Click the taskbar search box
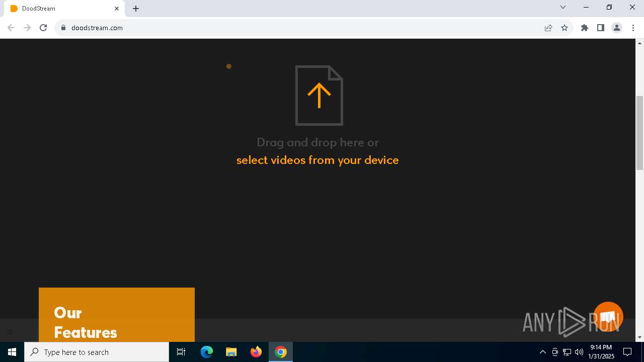This screenshot has height=362, width=644. [x=97, y=352]
